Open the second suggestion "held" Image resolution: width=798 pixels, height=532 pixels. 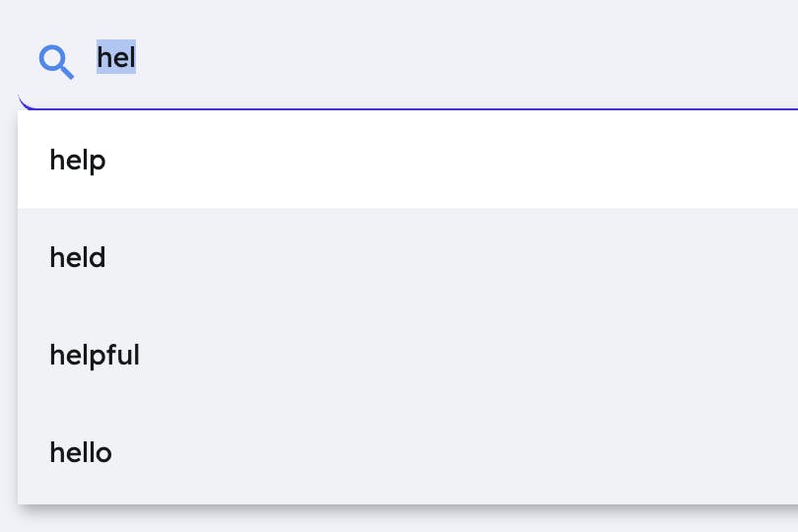click(408, 257)
